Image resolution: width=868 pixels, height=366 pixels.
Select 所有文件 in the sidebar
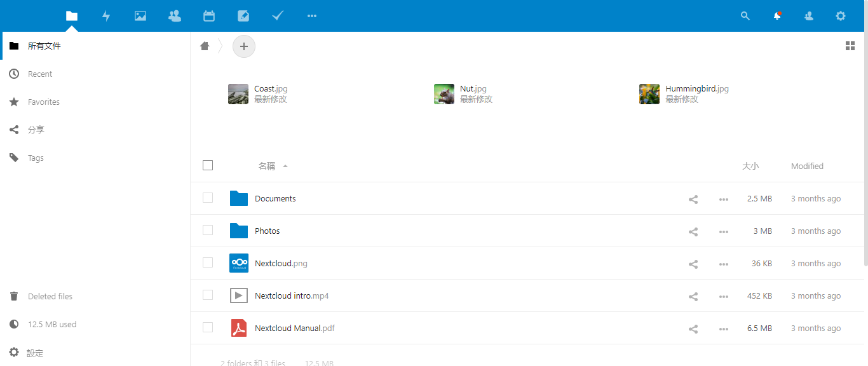pyautogui.click(x=95, y=46)
